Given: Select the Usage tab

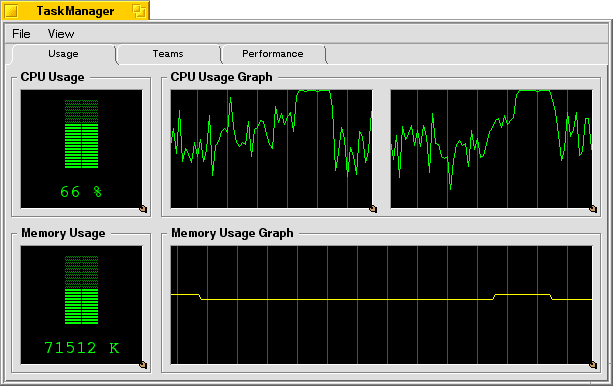Looking at the screenshot, I should [63, 54].
